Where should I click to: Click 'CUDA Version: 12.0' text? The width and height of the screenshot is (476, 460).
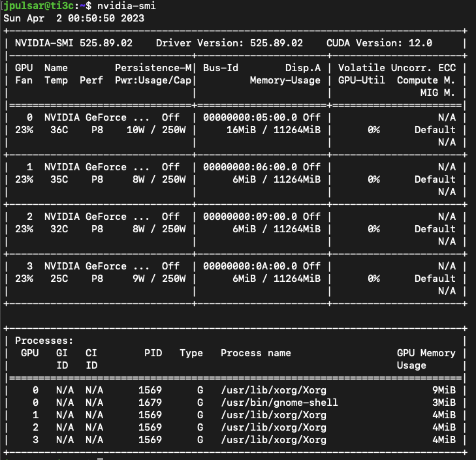379,43
